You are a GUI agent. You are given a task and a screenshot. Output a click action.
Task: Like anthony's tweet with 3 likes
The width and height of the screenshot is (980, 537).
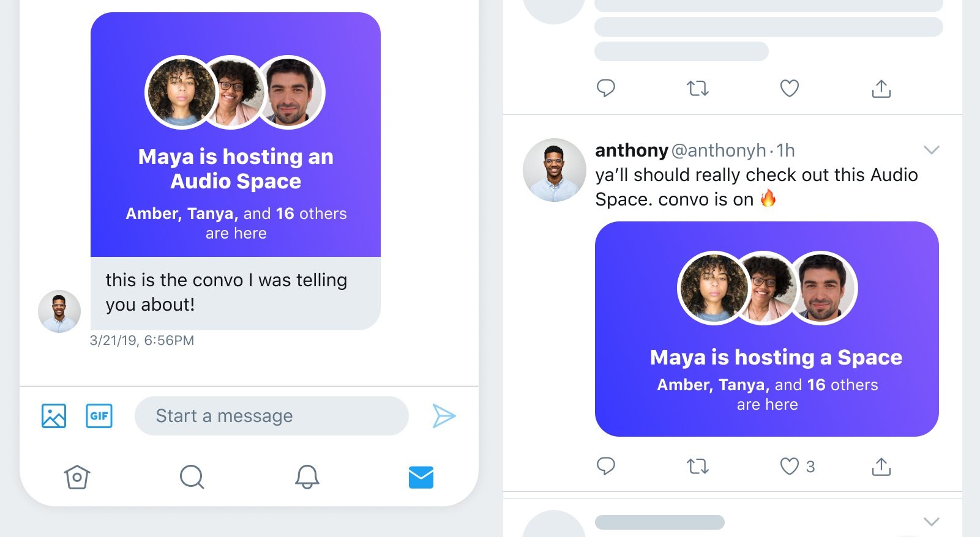[x=790, y=467]
